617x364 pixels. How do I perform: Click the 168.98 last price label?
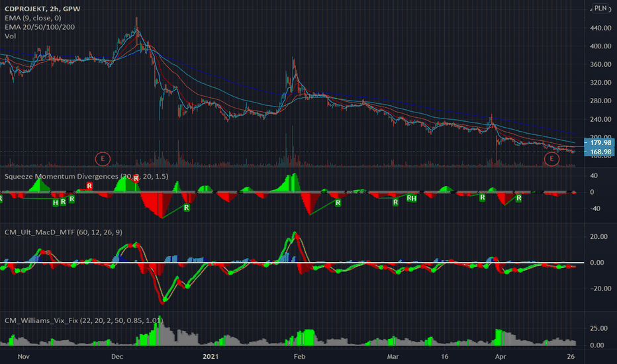600,152
